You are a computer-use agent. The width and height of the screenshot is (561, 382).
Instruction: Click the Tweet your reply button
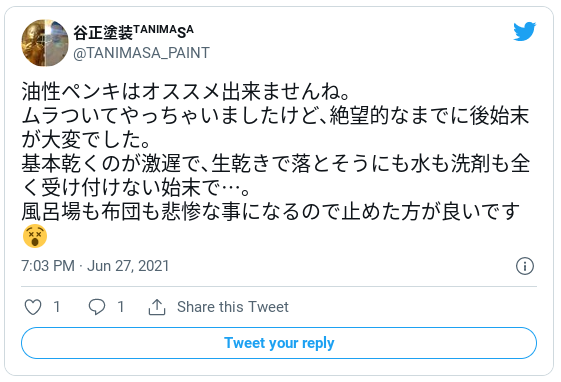(x=279, y=343)
